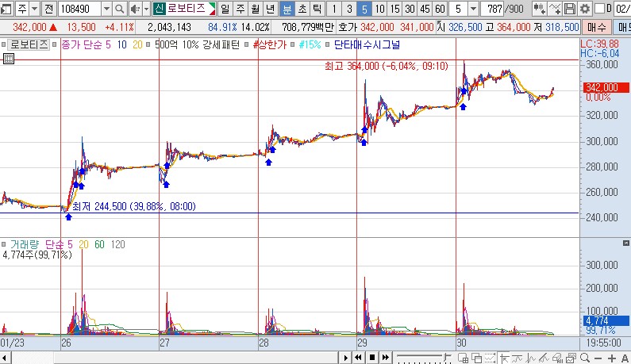Select the 3 minute interval button
Viewport: 631px width, 364px height.
349,9
